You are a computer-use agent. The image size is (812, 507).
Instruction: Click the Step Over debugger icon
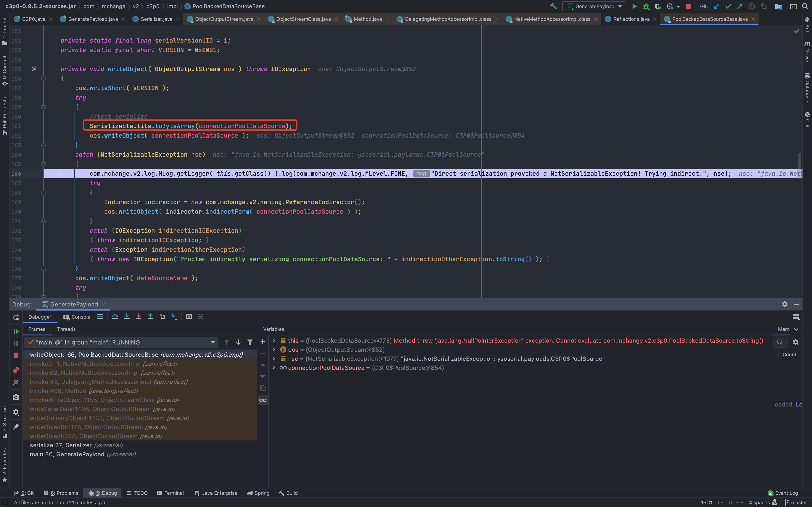(x=115, y=317)
